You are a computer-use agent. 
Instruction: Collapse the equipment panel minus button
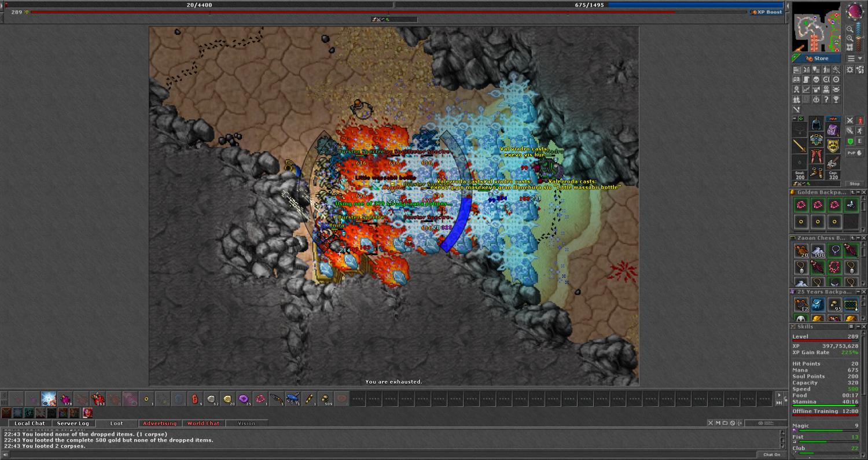795,119
